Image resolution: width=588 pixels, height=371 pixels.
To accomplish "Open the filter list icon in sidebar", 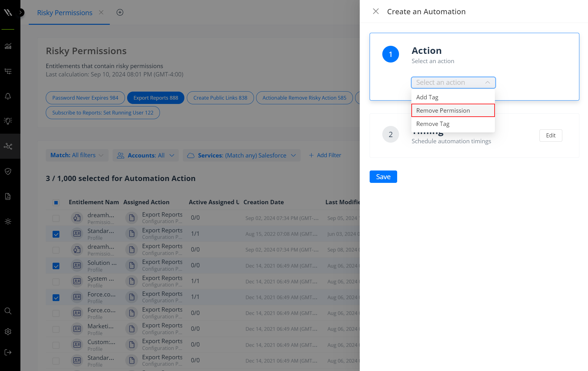I will (8, 71).
